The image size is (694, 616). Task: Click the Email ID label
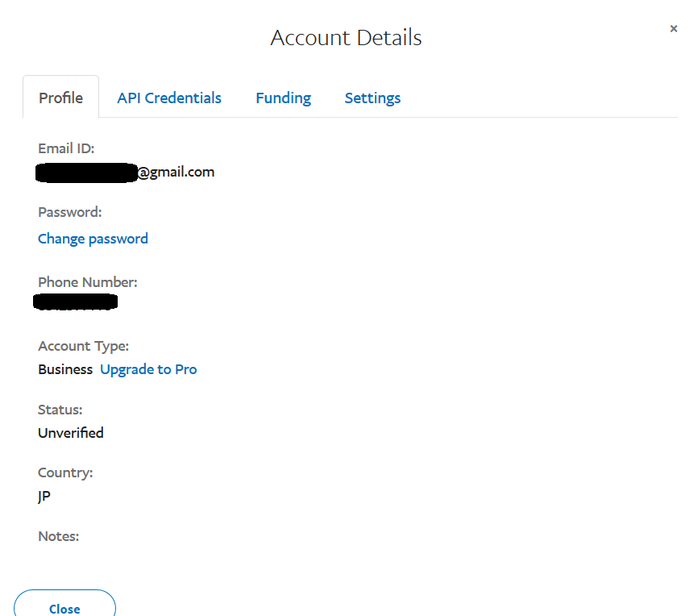pos(66,148)
